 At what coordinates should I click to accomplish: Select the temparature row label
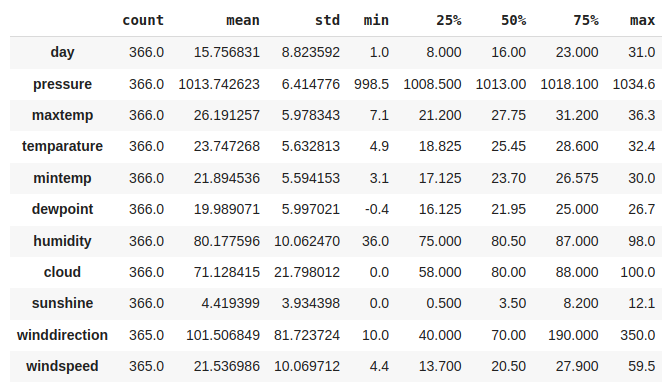click(62, 146)
